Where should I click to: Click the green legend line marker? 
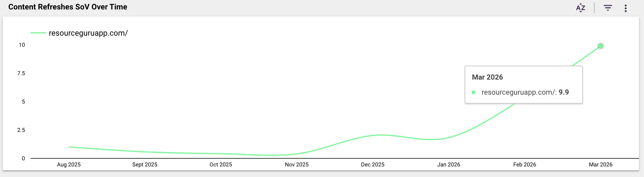coord(38,33)
